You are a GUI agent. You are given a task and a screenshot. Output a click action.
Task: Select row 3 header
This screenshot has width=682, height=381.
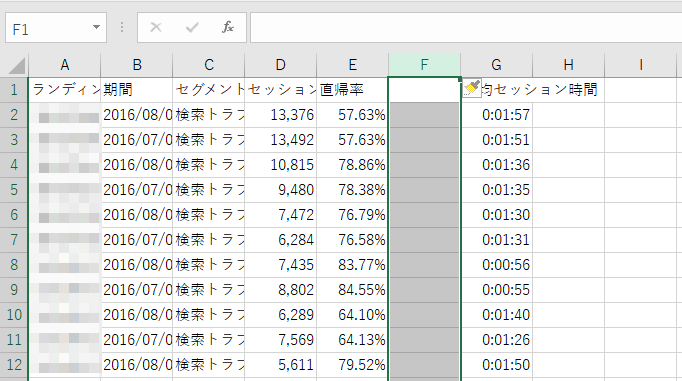(14, 140)
